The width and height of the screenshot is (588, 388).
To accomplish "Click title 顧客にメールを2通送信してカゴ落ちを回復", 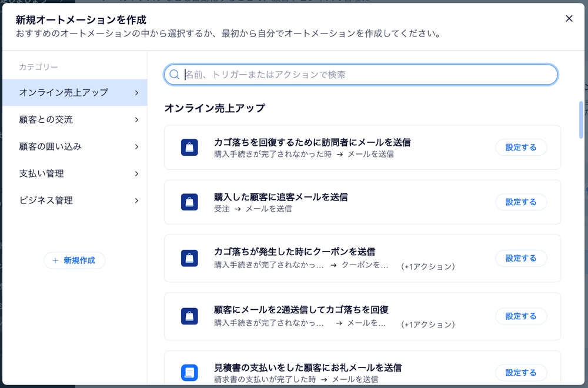I will (301, 310).
